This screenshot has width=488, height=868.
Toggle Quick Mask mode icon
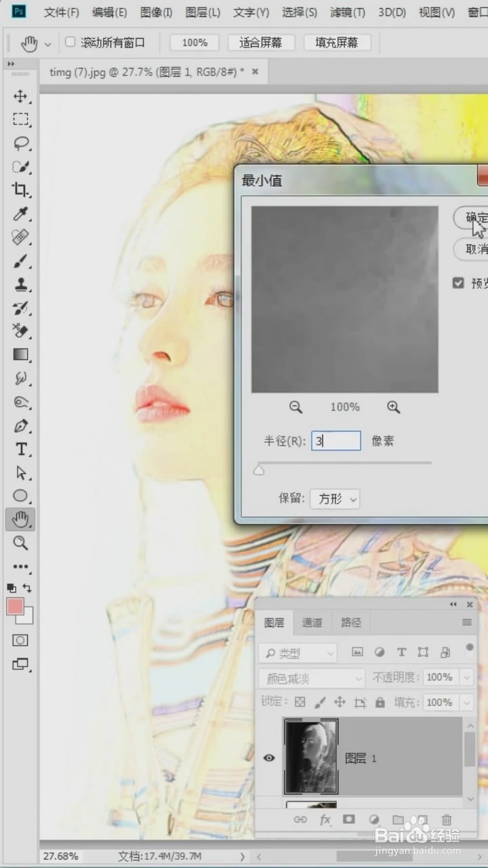[20, 640]
